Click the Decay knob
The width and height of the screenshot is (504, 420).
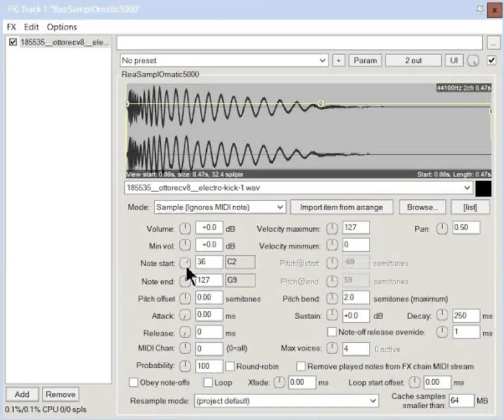[442, 315]
